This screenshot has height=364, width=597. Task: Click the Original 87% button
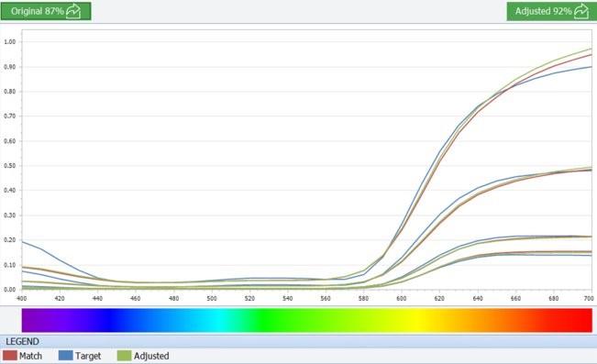46,11
